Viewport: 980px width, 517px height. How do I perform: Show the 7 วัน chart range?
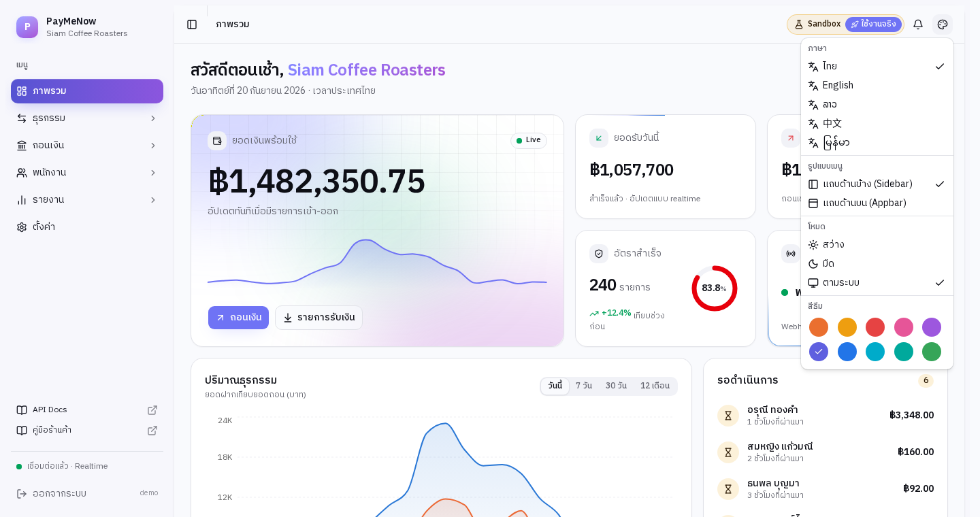584,386
